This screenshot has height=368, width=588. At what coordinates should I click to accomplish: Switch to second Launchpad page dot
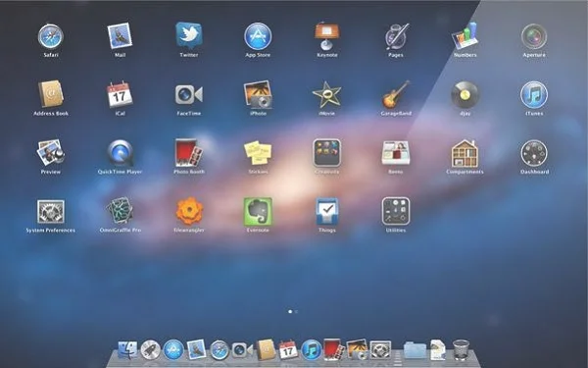tap(296, 311)
